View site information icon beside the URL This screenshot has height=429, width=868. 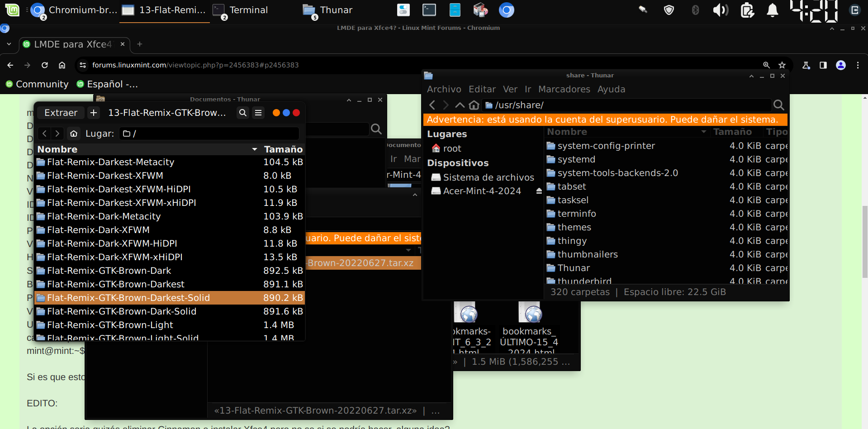pos(83,65)
